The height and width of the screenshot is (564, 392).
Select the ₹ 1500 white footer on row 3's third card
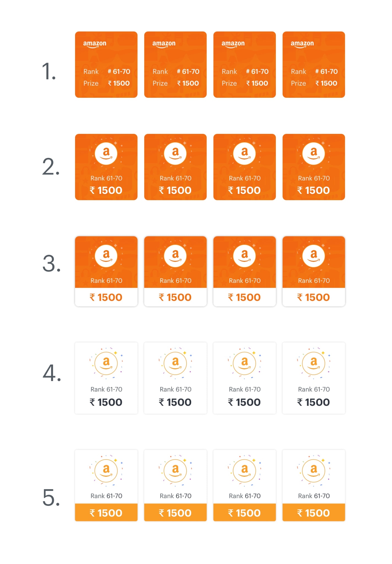(245, 297)
